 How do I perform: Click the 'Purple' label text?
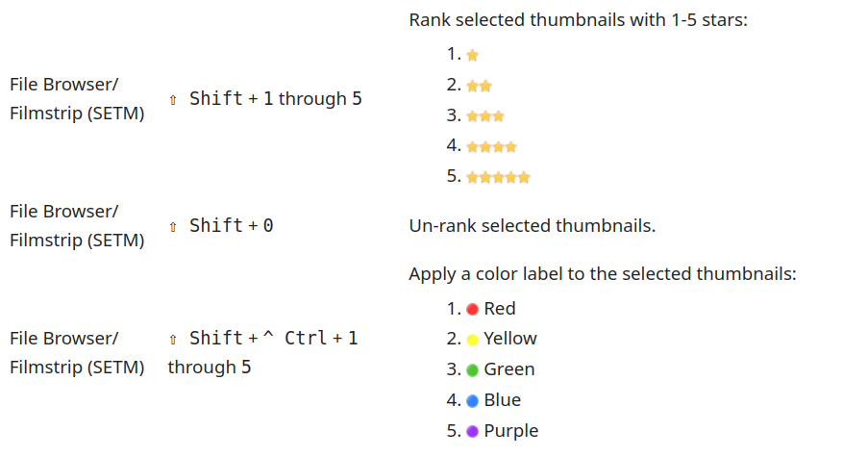click(x=510, y=431)
